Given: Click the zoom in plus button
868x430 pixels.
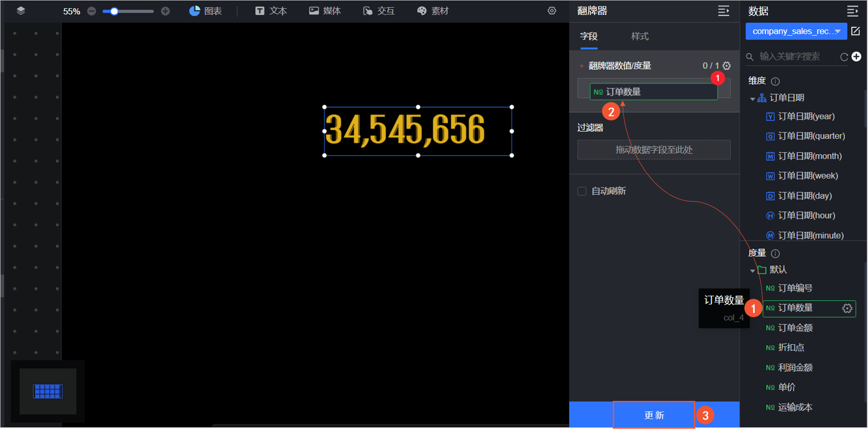Looking at the screenshot, I should point(165,11).
